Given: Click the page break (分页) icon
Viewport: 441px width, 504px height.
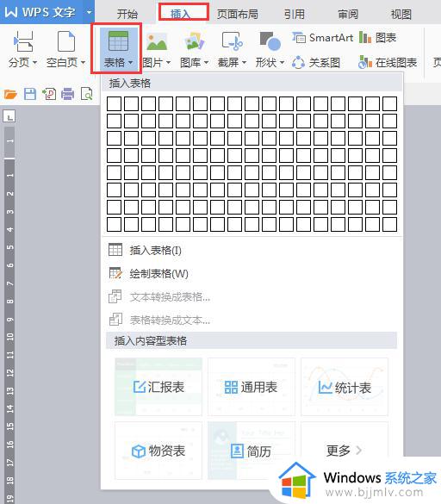Looking at the screenshot, I should (23, 41).
